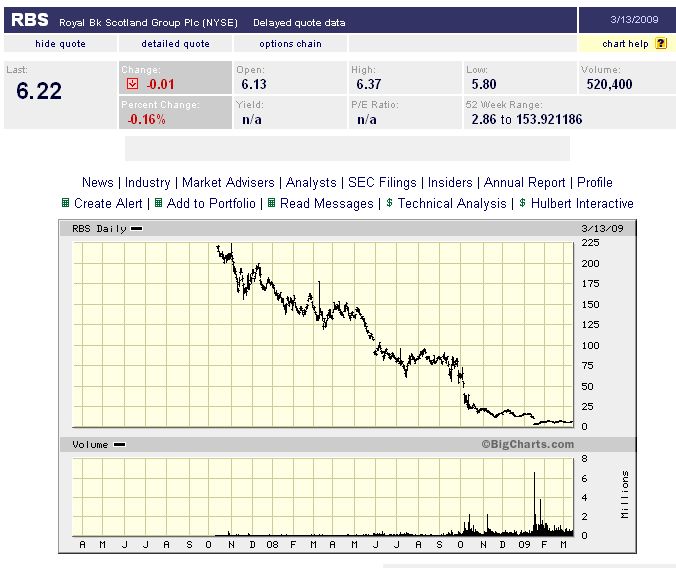Click the RBS ticker symbol in header
The image size is (676, 568).
coord(30,20)
